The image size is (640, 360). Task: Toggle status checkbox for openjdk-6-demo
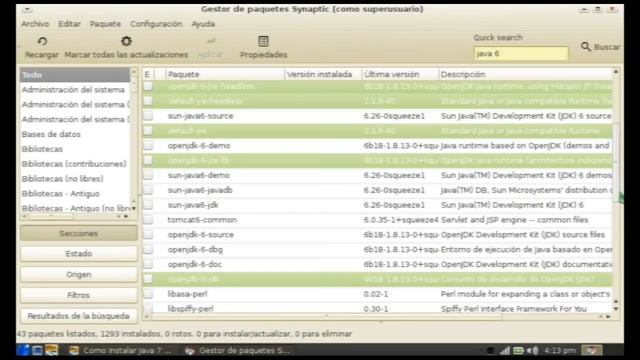[148, 145]
